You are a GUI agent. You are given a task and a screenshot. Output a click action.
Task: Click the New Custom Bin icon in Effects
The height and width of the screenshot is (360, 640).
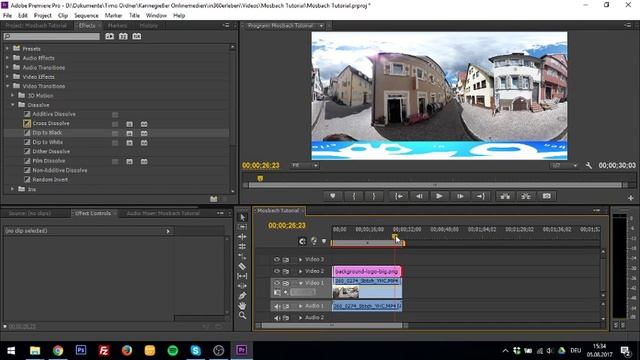213,199
